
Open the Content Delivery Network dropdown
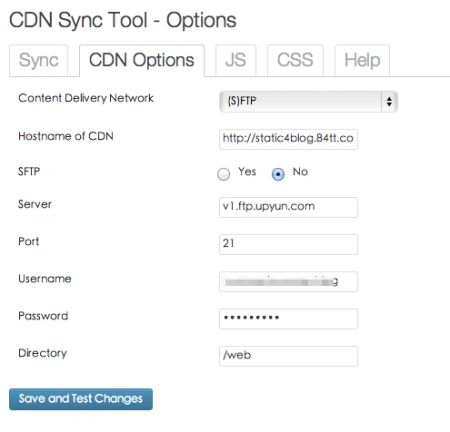(308, 101)
